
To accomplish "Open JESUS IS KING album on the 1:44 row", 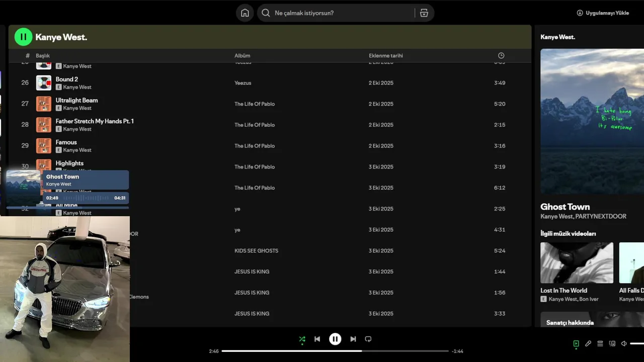I will click(252, 272).
